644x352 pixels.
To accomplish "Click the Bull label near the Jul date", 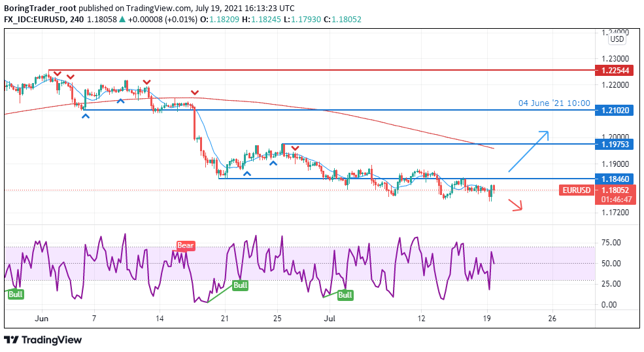I will [x=345, y=295].
